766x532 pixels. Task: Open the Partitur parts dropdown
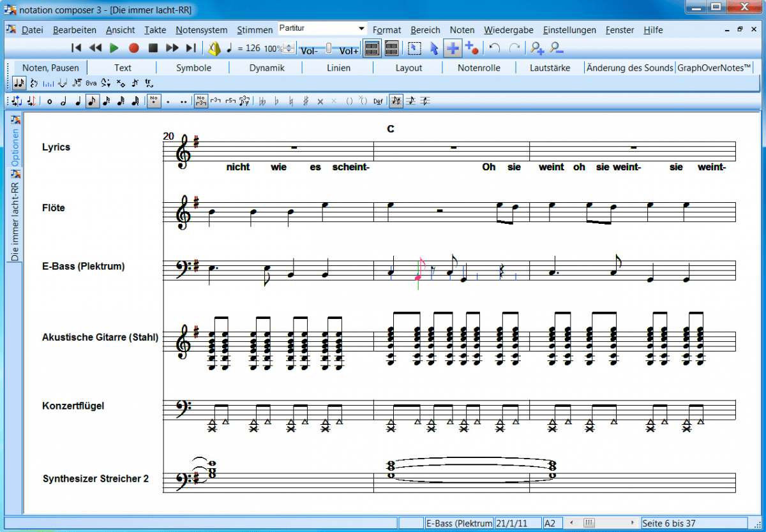(362, 29)
